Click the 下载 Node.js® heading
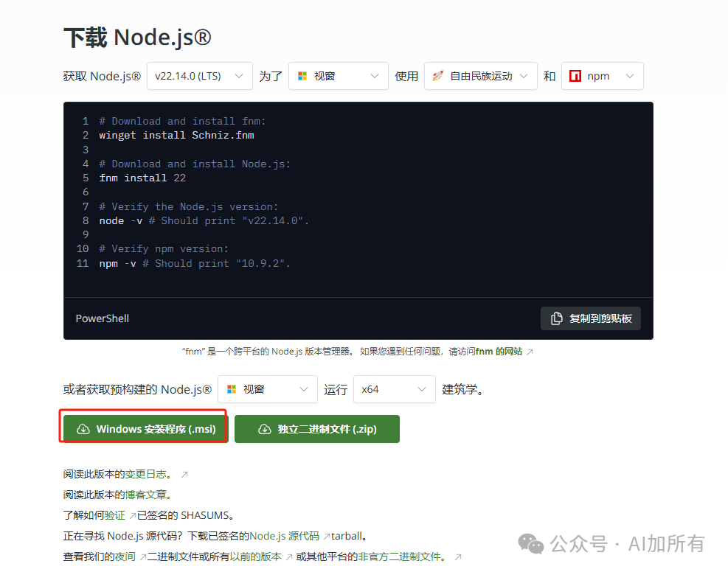This screenshot has width=728, height=572. tap(137, 38)
